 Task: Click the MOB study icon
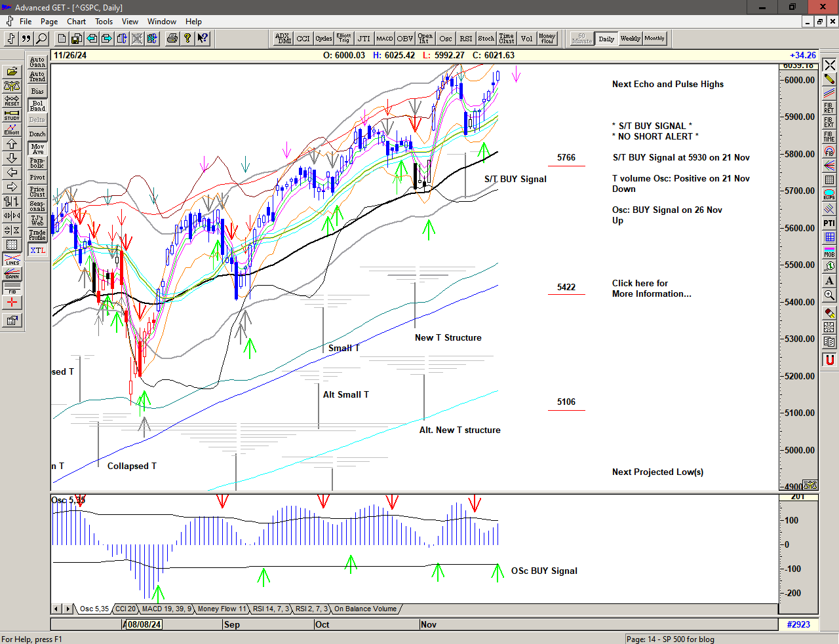point(829,252)
